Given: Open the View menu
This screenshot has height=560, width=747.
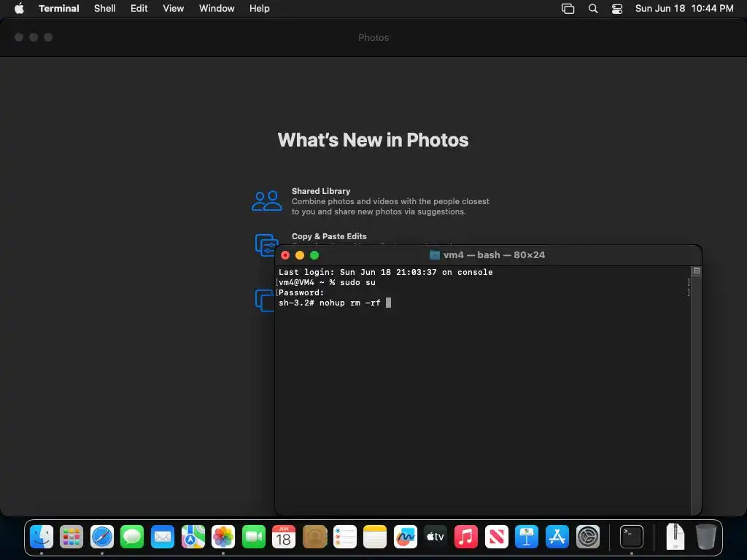Looking at the screenshot, I should click(174, 8).
